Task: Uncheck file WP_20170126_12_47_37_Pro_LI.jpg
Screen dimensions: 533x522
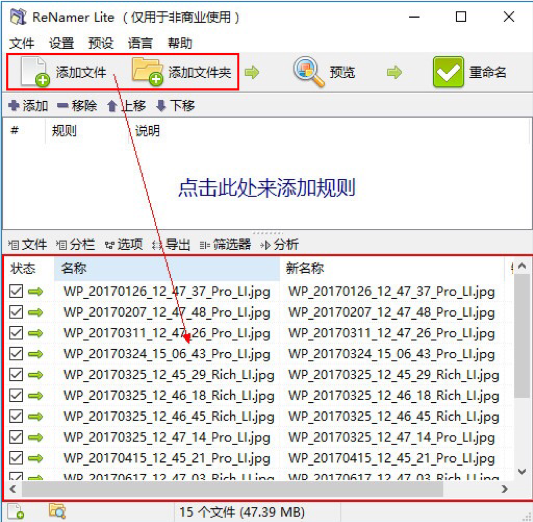Action: (x=16, y=291)
